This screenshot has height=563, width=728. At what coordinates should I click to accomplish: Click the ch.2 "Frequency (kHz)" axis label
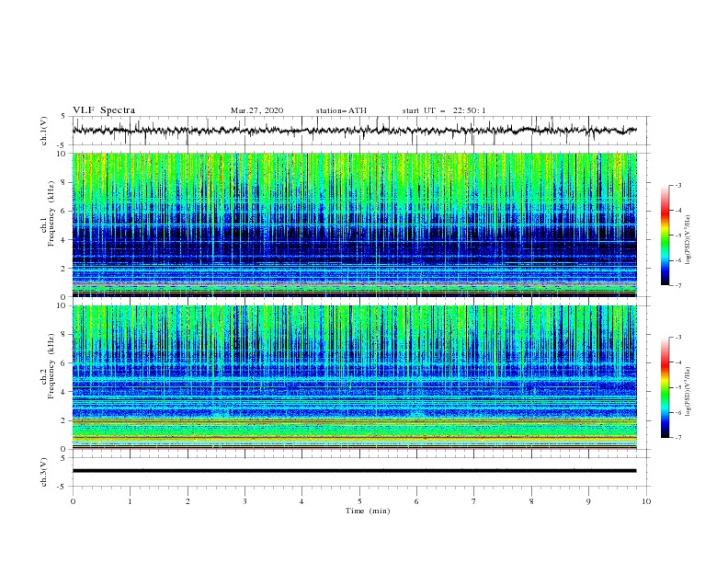point(50,366)
